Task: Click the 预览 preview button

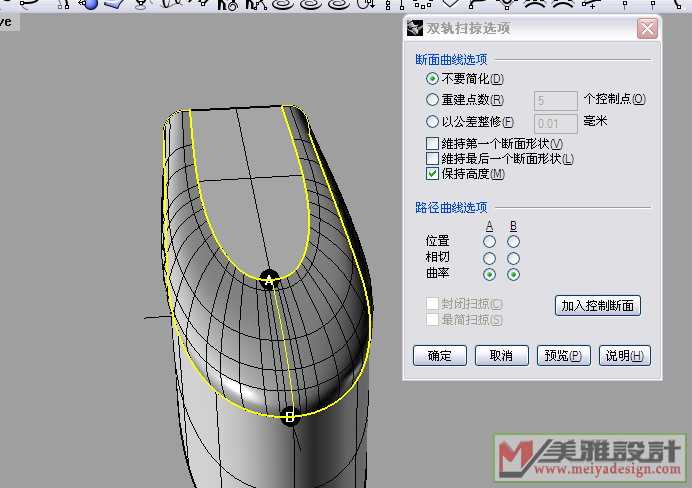Action: click(562, 356)
